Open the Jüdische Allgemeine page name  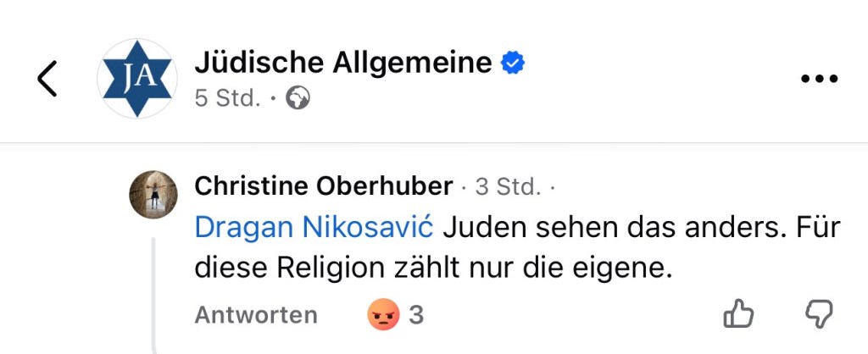(343, 63)
